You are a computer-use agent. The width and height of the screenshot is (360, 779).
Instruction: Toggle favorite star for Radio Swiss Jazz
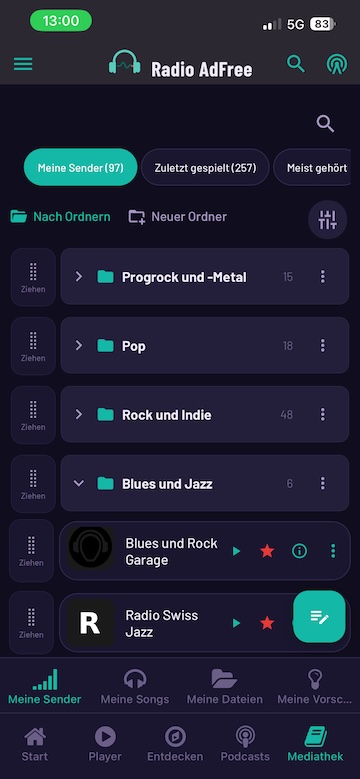267,623
